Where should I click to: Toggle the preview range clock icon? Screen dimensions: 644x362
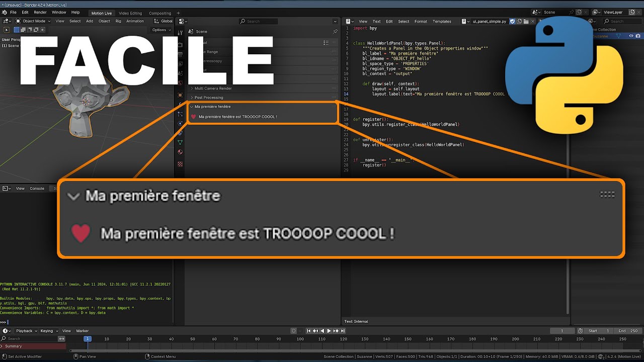[x=580, y=331]
